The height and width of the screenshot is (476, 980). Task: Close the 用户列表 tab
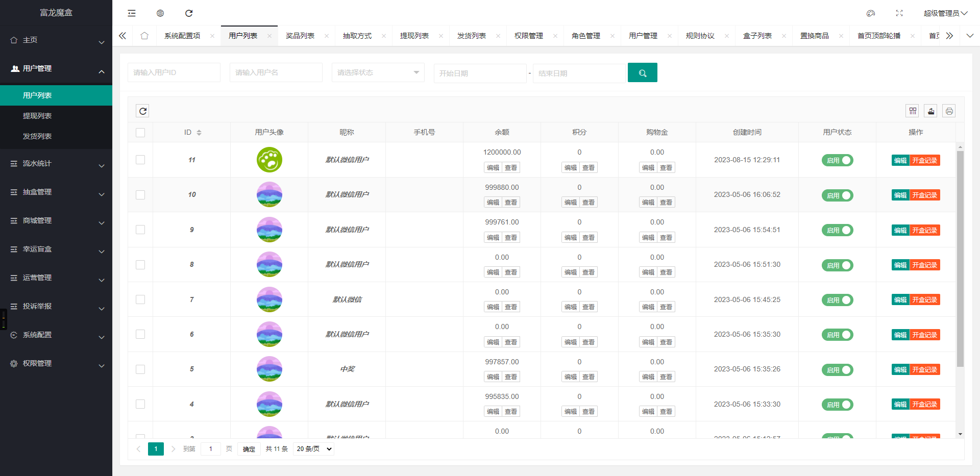click(x=269, y=36)
